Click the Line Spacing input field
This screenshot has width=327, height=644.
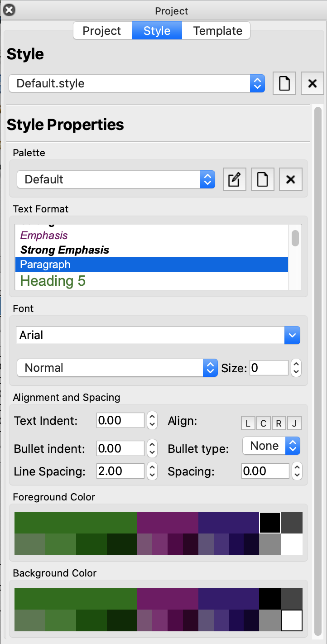(x=120, y=471)
